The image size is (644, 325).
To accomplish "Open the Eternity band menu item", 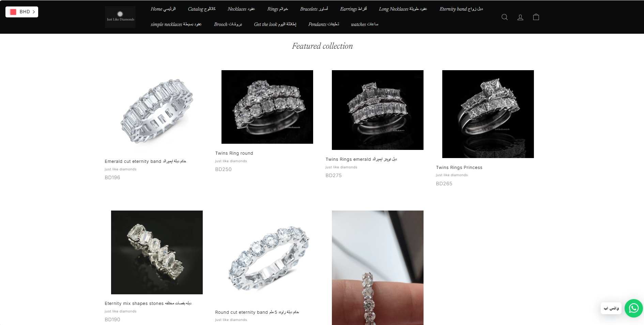I will click(x=461, y=9).
